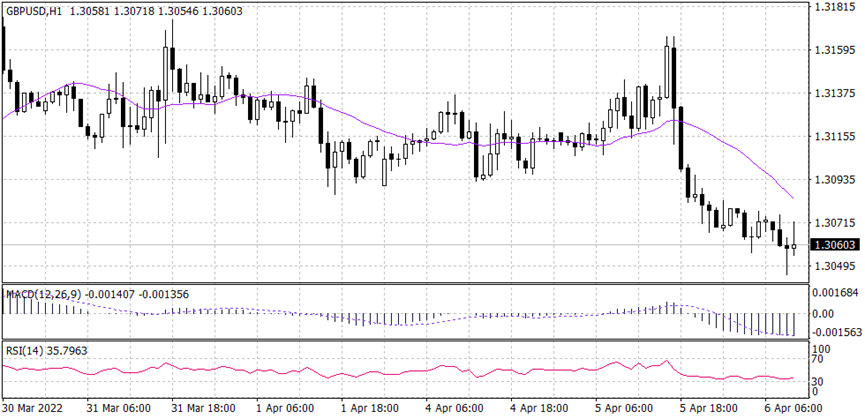Click the 1.30935 price axis level
This screenshot has height=419, width=865.
coord(834,180)
